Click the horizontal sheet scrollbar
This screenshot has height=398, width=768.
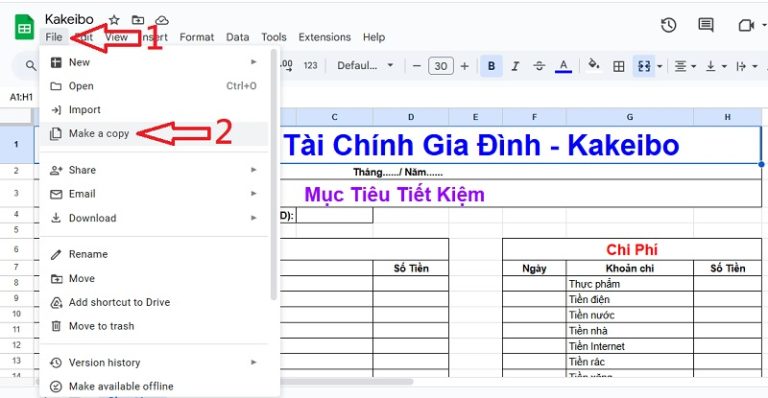(347, 381)
